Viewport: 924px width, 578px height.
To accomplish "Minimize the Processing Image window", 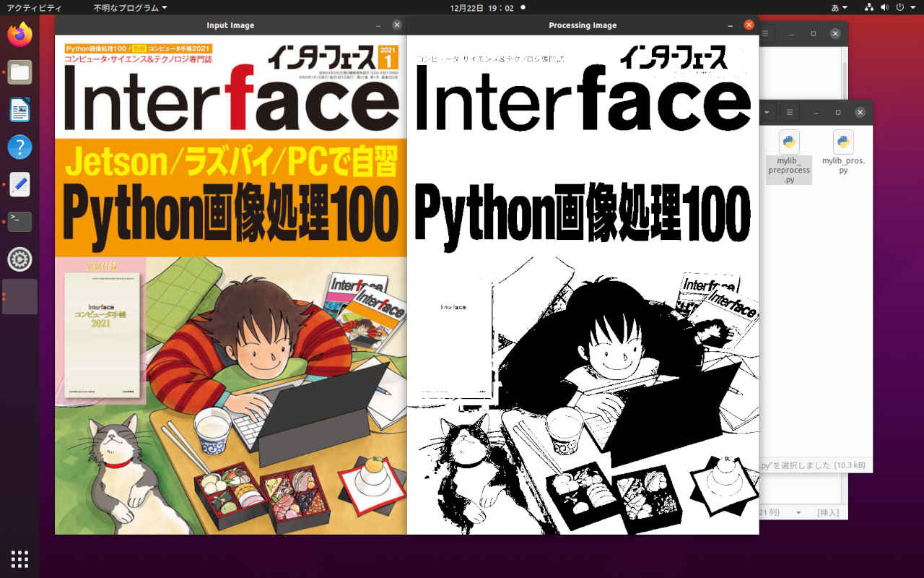I will [729, 25].
